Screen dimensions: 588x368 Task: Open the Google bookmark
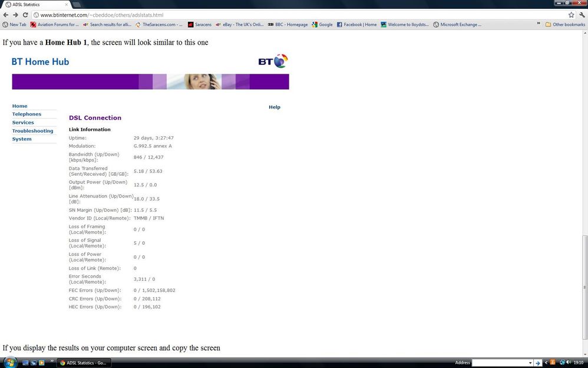tap(322, 24)
